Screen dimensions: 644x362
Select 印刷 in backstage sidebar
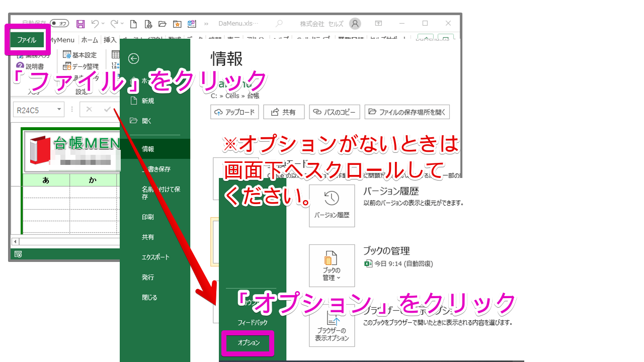(155, 217)
